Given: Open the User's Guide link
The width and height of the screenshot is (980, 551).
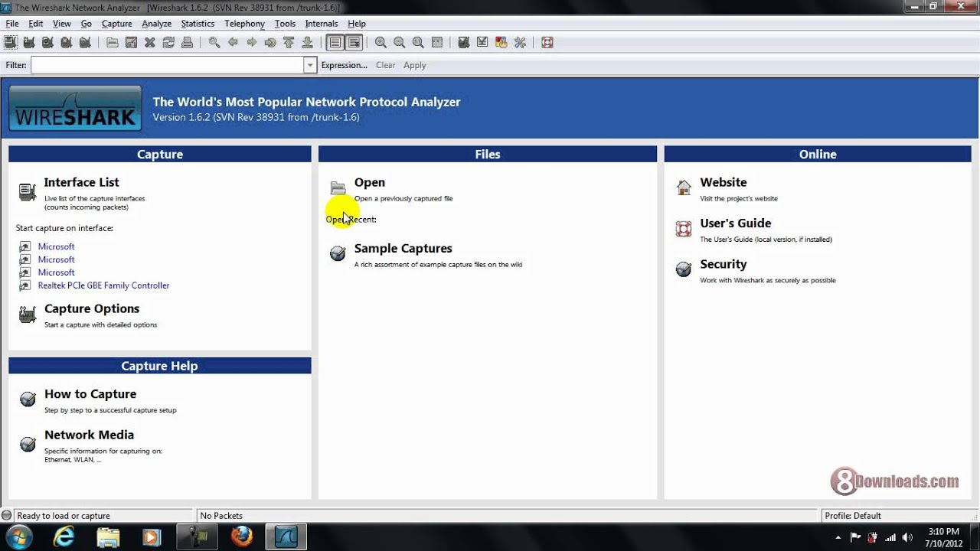Looking at the screenshot, I should pyautogui.click(x=736, y=223).
